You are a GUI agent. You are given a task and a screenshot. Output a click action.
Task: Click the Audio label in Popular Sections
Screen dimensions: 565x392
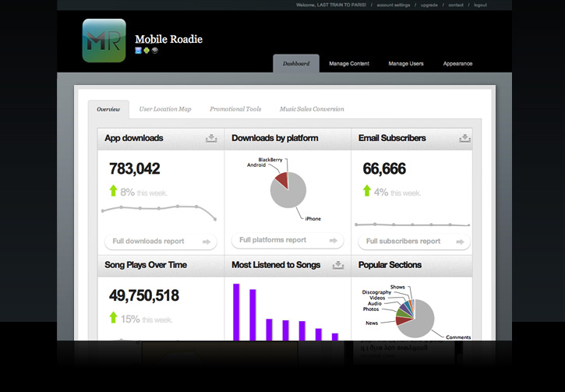tap(375, 303)
